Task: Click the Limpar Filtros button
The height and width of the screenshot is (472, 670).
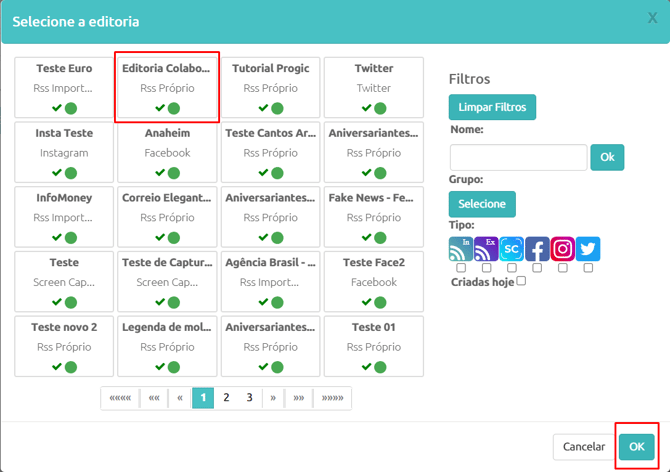Action: (x=492, y=107)
